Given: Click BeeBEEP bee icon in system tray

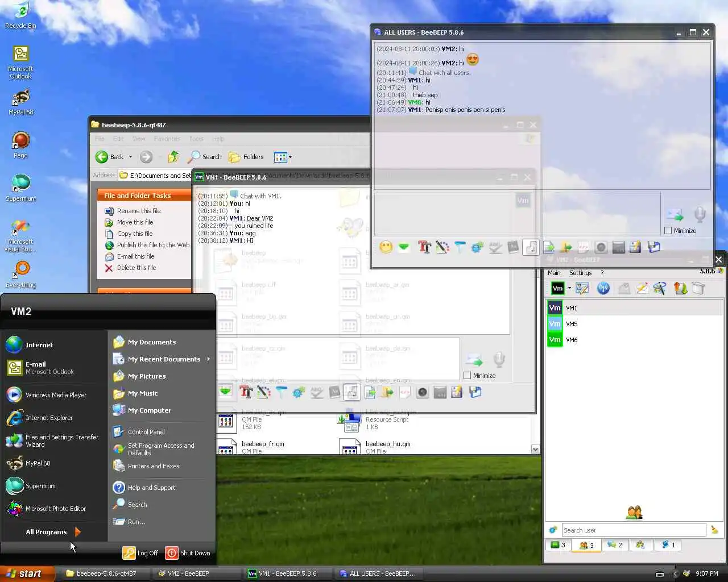Looking at the screenshot, I should (686, 573).
